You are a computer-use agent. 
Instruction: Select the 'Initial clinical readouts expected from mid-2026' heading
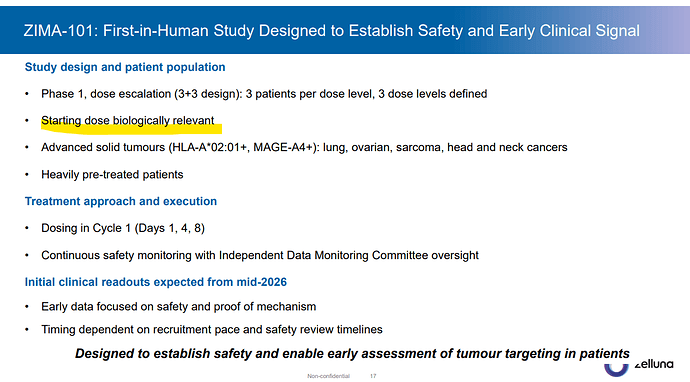[x=156, y=282]
